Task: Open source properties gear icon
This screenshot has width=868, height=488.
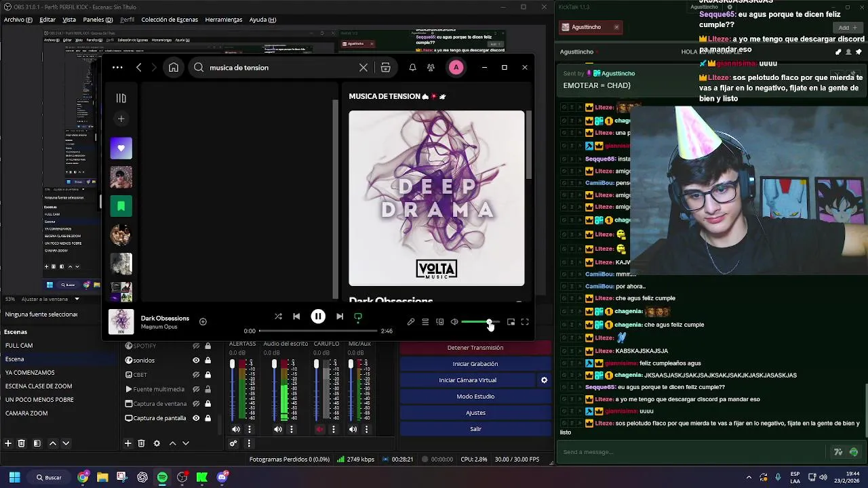Action: tap(157, 443)
